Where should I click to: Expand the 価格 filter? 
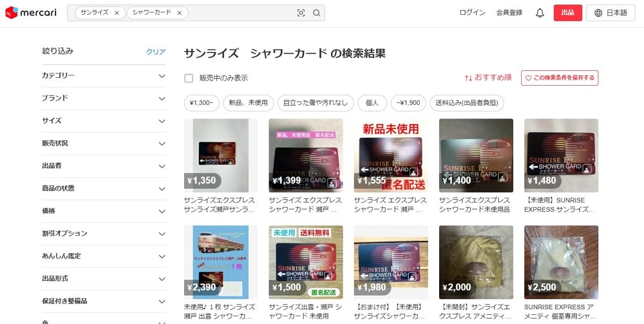104,211
